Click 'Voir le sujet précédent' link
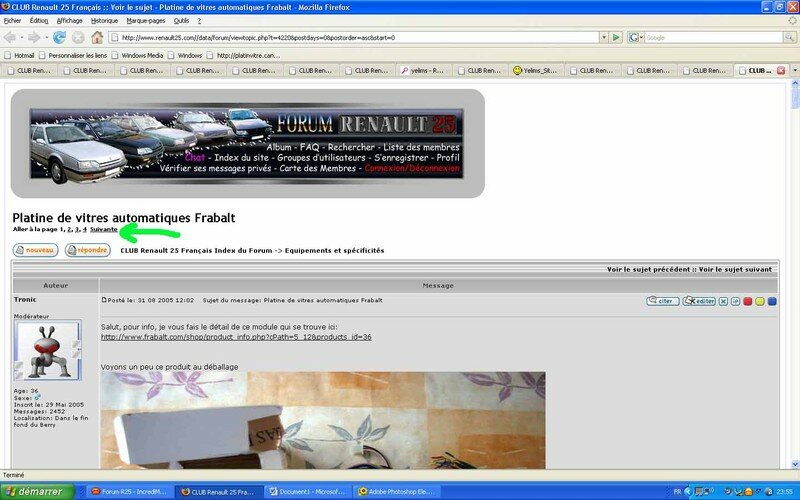This screenshot has width=800, height=500. (648, 269)
